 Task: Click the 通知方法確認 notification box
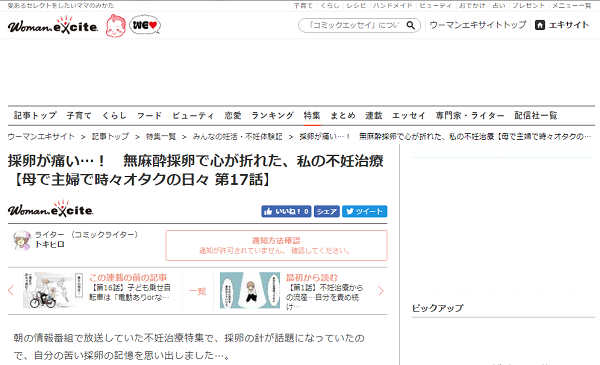276,245
